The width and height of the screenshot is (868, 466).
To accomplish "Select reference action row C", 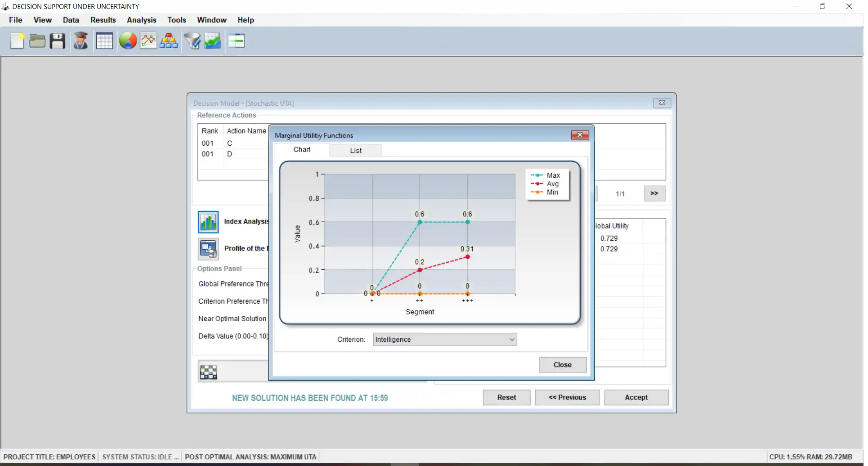I will point(234,143).
